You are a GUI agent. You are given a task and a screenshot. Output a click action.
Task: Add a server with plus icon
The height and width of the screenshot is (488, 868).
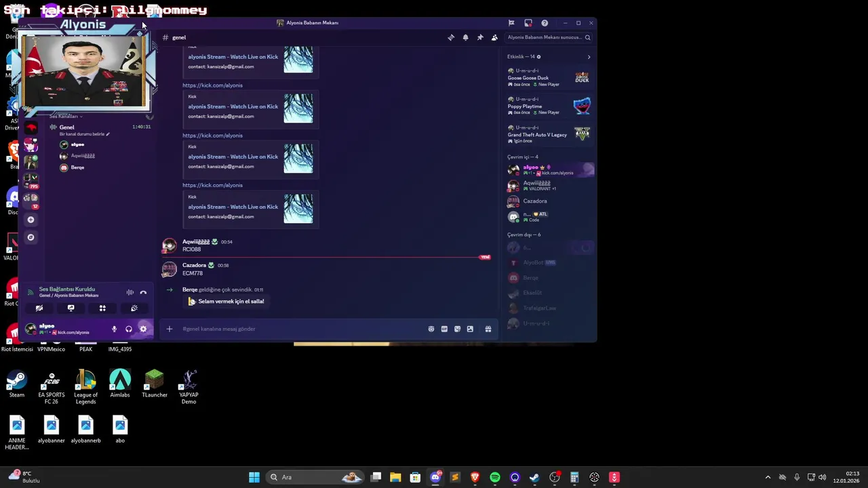(31, 220)
